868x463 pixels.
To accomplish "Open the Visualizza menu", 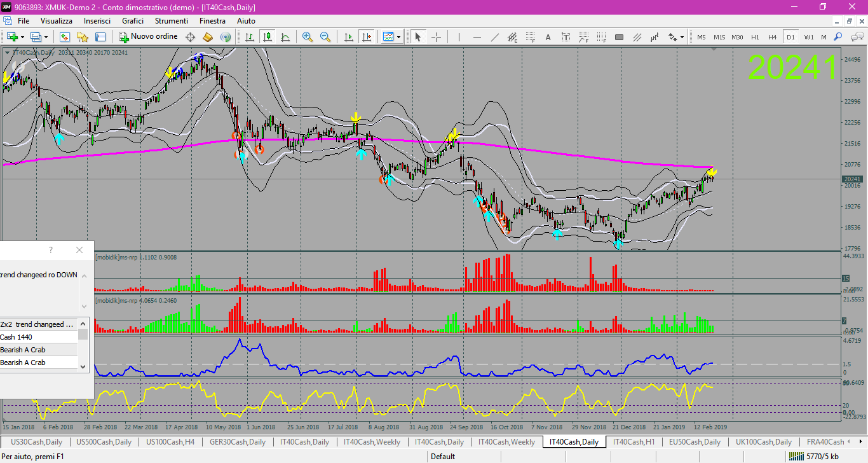I will (57, 21).
